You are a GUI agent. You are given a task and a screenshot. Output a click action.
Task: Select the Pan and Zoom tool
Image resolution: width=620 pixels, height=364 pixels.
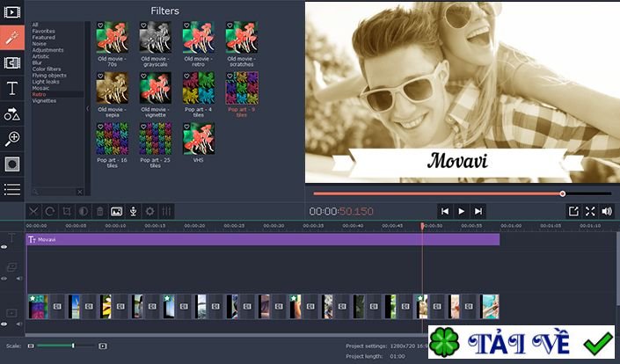pos(12,139)
